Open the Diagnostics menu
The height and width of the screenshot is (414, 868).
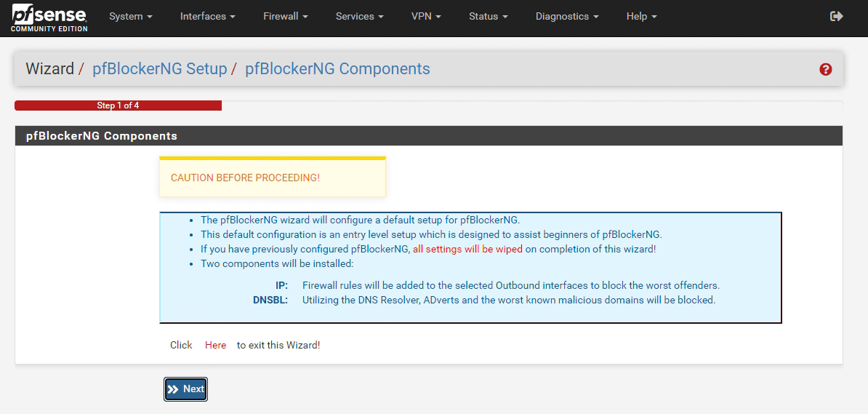(567, 16)
